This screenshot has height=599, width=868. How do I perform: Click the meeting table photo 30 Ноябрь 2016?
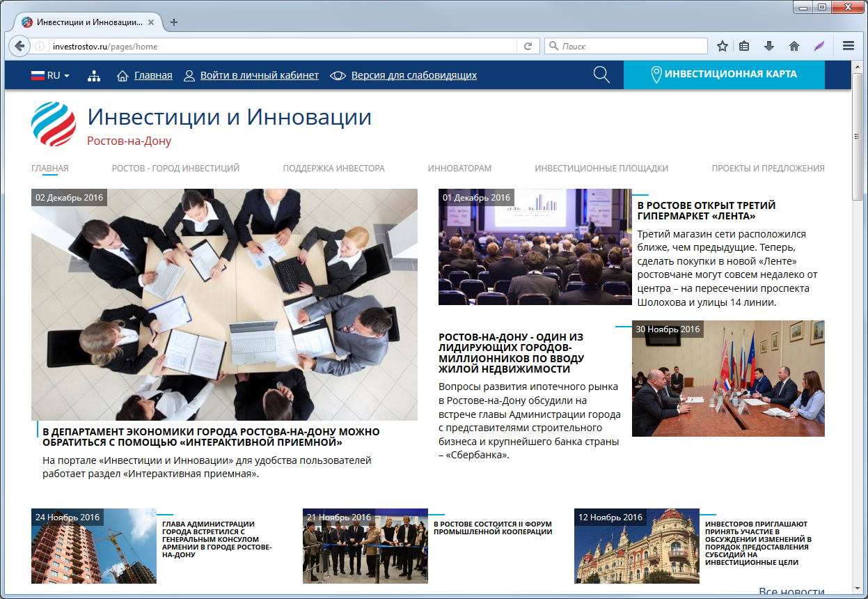pyautogui.click(x=728, y=378)
